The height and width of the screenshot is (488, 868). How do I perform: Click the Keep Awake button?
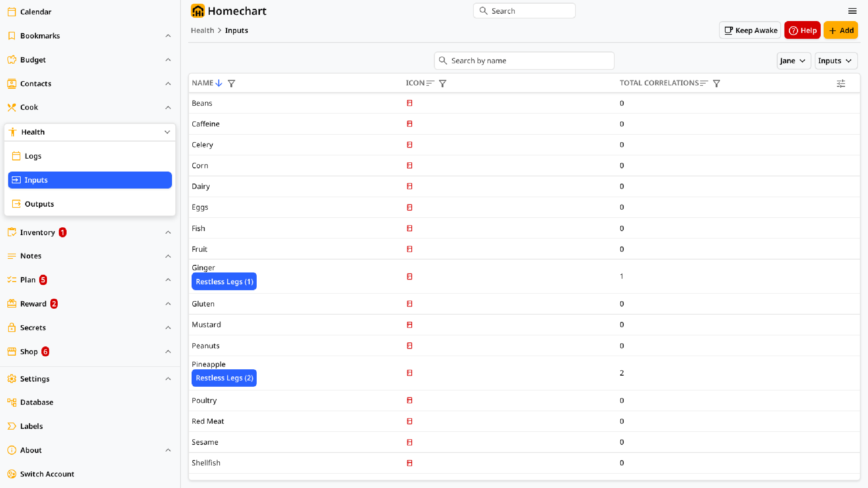coord(750,30)
